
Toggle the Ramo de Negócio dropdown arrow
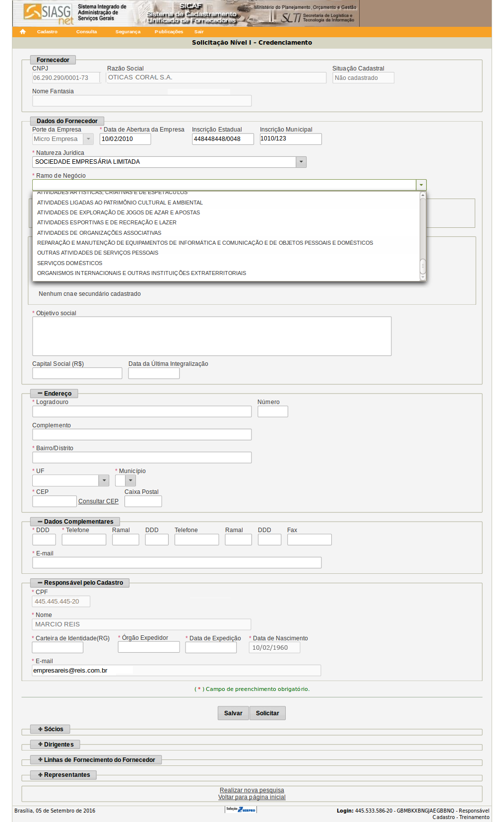(421, 185)
